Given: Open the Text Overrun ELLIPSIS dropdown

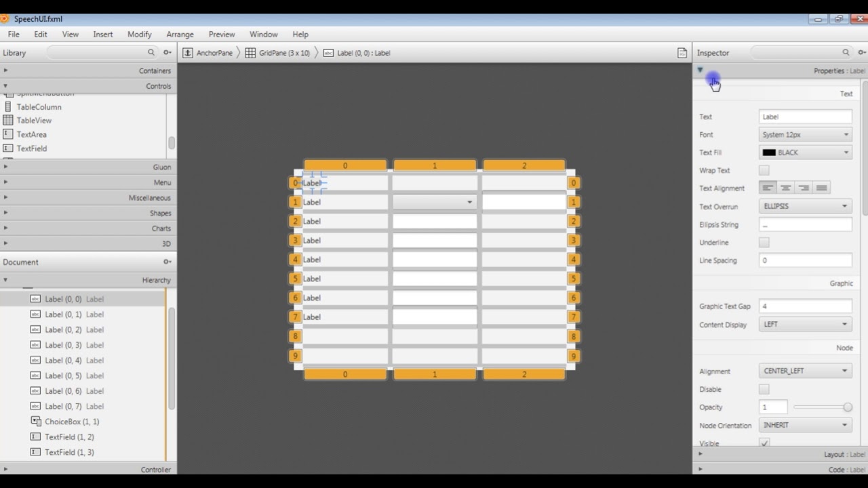Looking at the screenshot, I should (x=805, y=206).
